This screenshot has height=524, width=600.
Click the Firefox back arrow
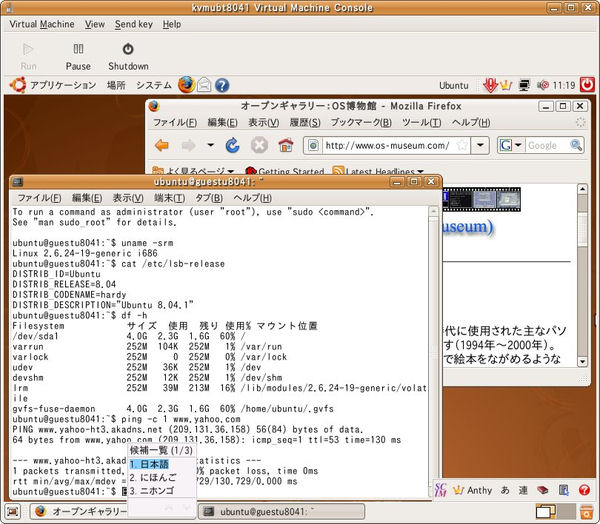tap(162, 146)
